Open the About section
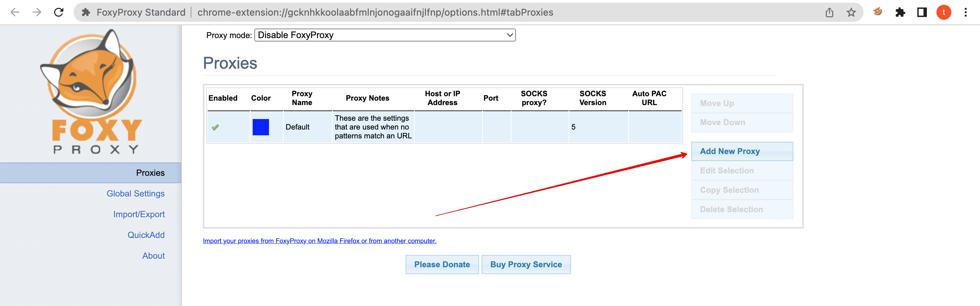The height and width of the screenshot is (306, 980). click(153, 256)
